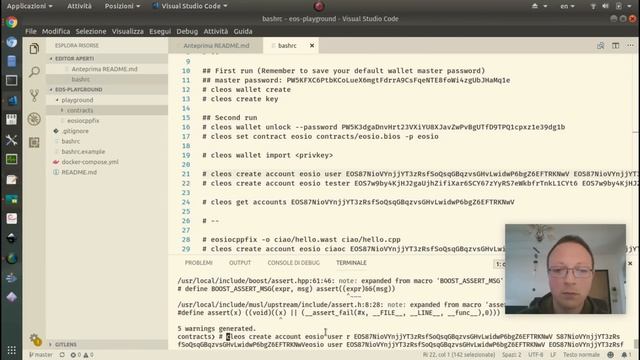Collapse the EOS-PLAYGROUND section

click(107, 89)
